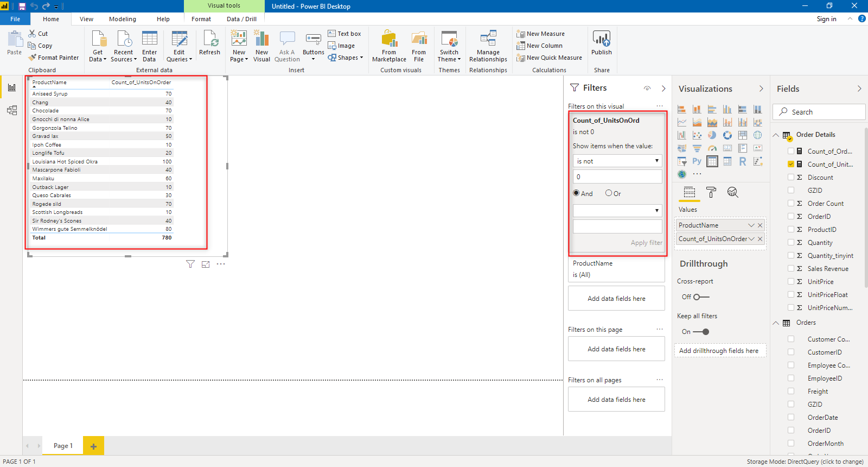Open From Marketplace custom visuals
Image resolution: width=868 pixels, height=467 pixels.
[x=389, y=46]
